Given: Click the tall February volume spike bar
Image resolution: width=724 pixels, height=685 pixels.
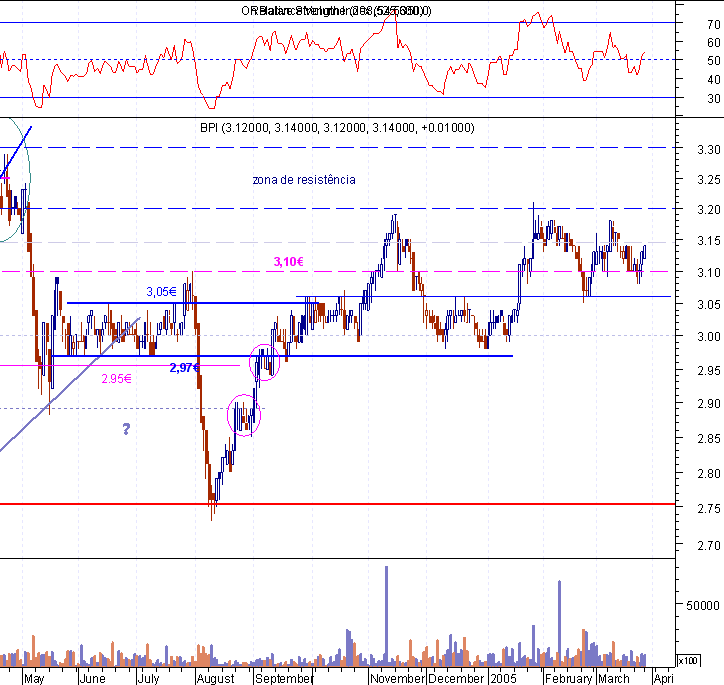Looking at the screenshot, I should (x=560, y=624).
